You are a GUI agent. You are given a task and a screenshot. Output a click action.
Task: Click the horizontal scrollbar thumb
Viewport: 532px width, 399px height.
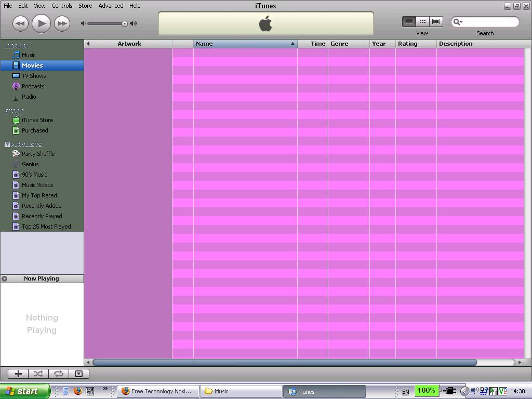tap(285, 362)
